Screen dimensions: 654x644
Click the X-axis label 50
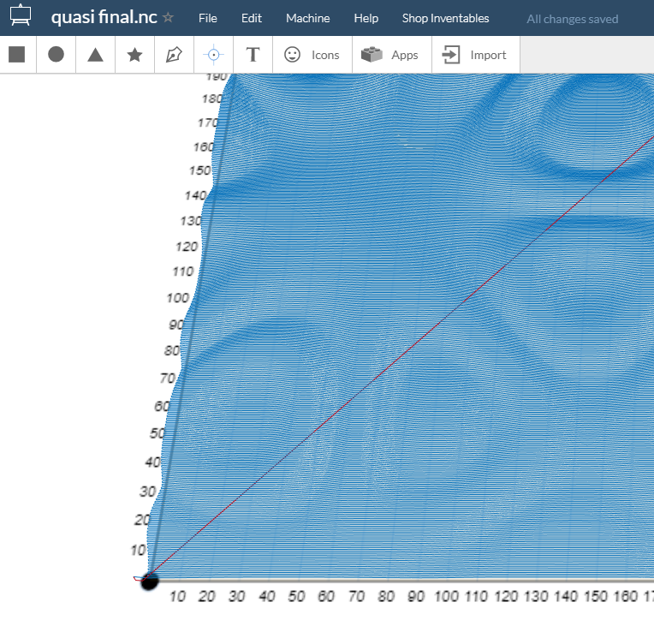pyautogui.click(x=296, y=596)
